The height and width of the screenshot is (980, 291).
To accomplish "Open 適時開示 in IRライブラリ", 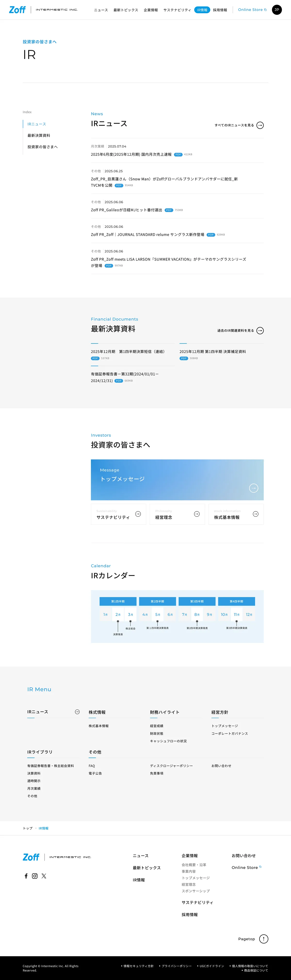I will coord(34,781).
